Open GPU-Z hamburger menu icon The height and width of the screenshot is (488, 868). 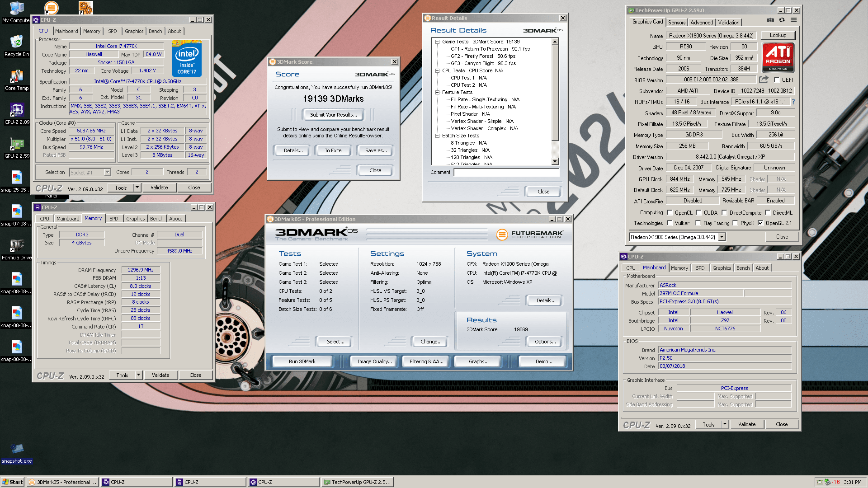tap(793, 20)
